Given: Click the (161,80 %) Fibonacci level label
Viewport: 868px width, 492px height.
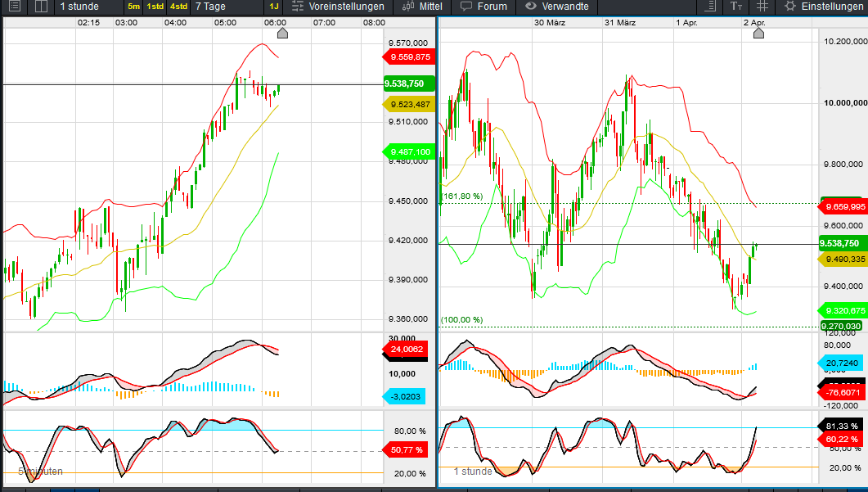Looking at the screenshot, I should tap(462, 196).
